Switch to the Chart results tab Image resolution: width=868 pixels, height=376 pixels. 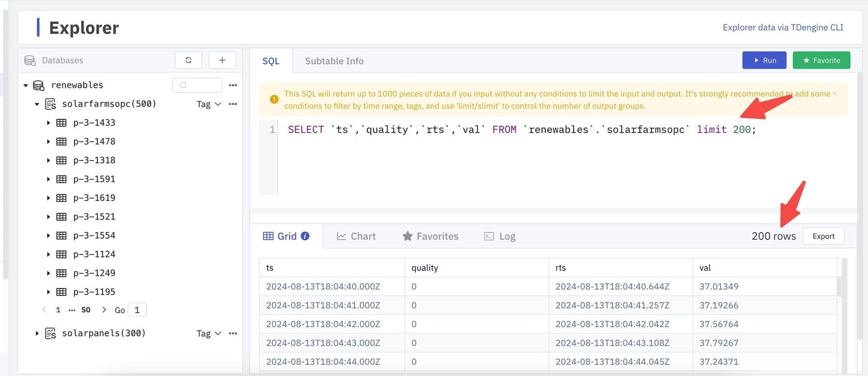[x=356, y=236]
